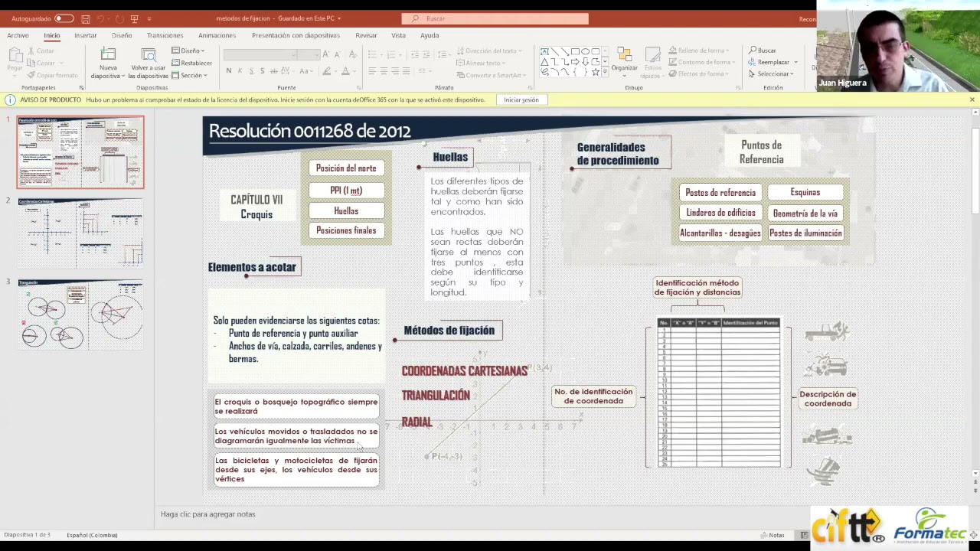Click the Reemplazar icon
The image size is (980, 551).
click(753, 62)
